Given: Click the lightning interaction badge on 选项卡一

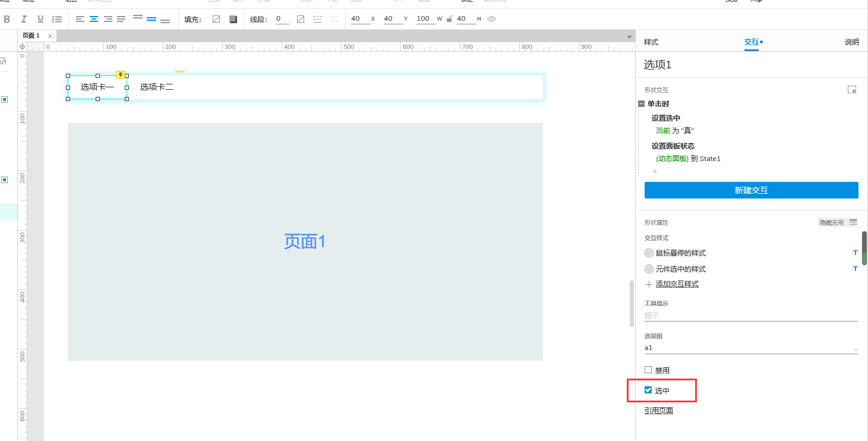Looking at the screenshot, I should tap(121, 75).
